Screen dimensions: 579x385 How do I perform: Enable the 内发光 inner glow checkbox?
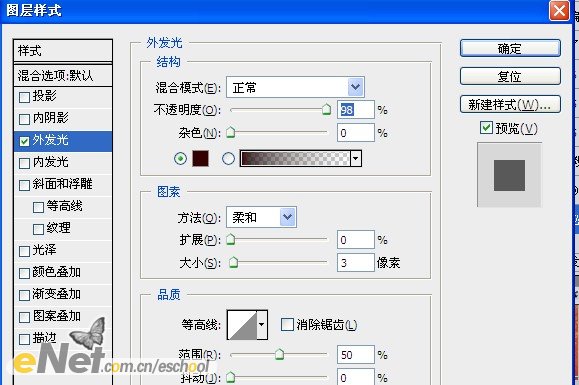coord(24,163)
